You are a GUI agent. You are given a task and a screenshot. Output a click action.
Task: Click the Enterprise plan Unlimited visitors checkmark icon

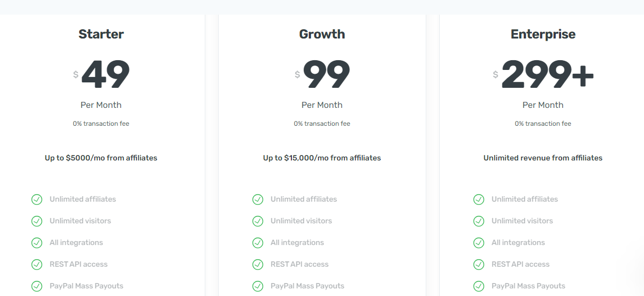479,221
